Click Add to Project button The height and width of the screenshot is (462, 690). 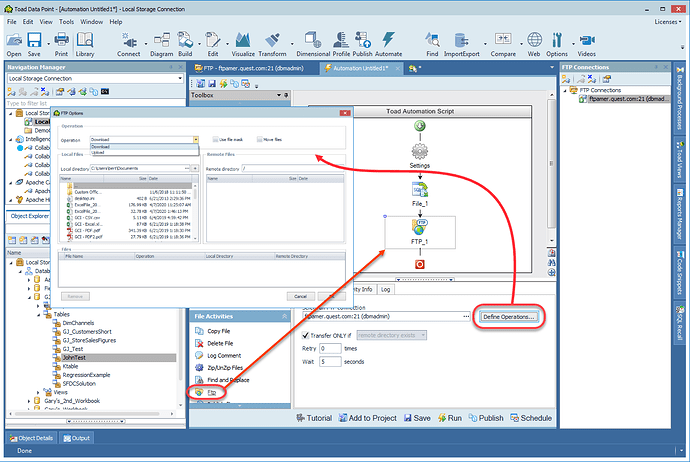point(367,418)
